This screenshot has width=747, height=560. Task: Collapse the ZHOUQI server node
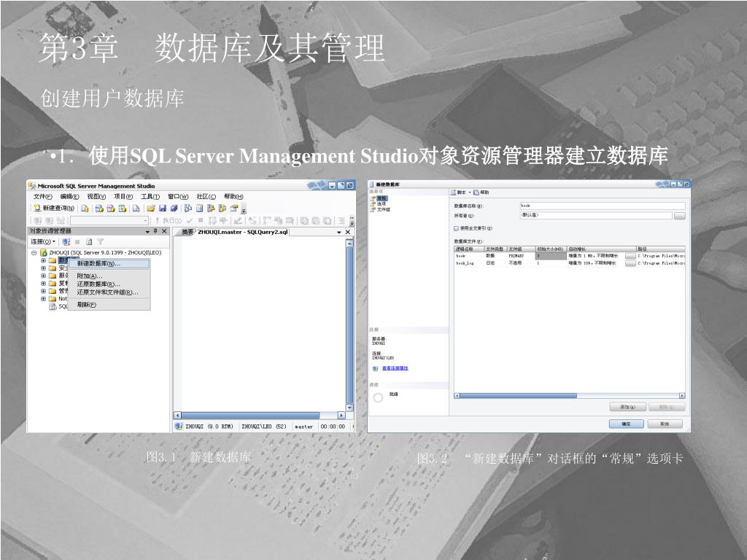click(34, 253)
